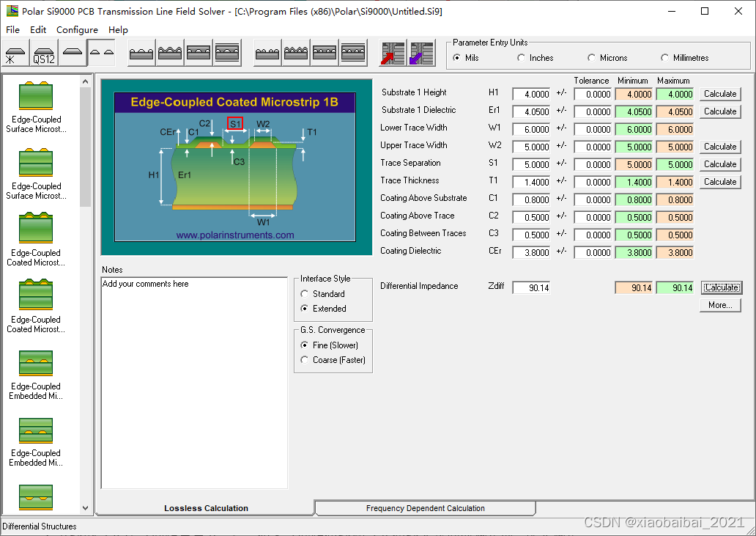Set G.S. Convergence to Coarse (Faster)
756x536 pixels.
pos(333,360)
